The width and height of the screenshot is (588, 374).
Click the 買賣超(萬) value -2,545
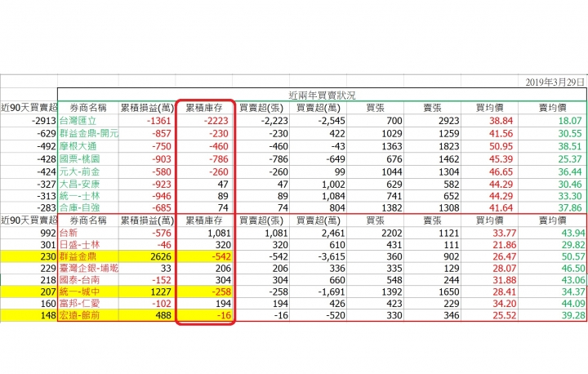[332, 121]
